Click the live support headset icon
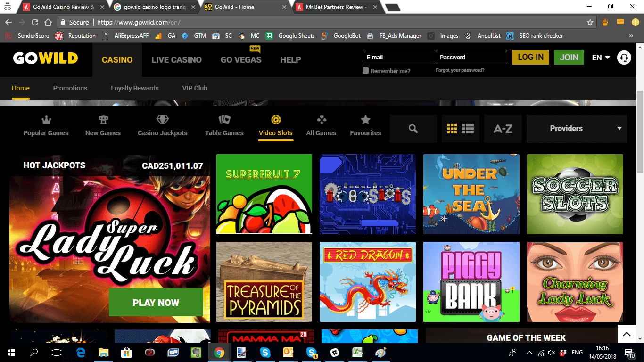The width and height of the screenshot is (644, 362). 624,58
